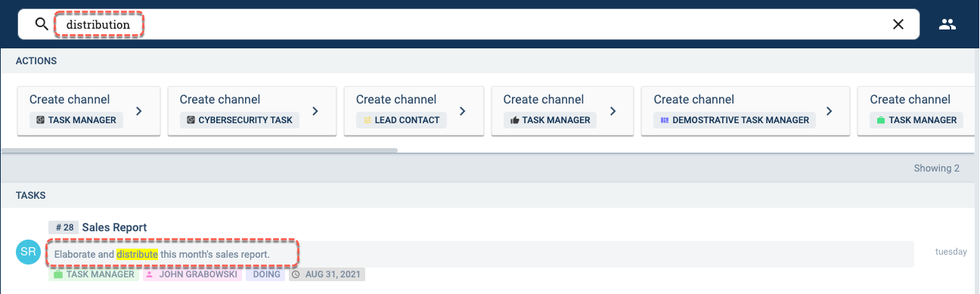Click the chevron on the Lead Contact card
Screen dimensions: 980x294
pos(462,111)
